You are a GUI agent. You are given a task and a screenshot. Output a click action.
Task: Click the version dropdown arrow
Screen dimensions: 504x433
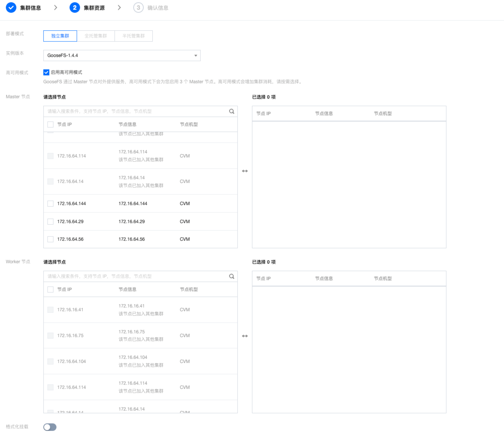196,55
